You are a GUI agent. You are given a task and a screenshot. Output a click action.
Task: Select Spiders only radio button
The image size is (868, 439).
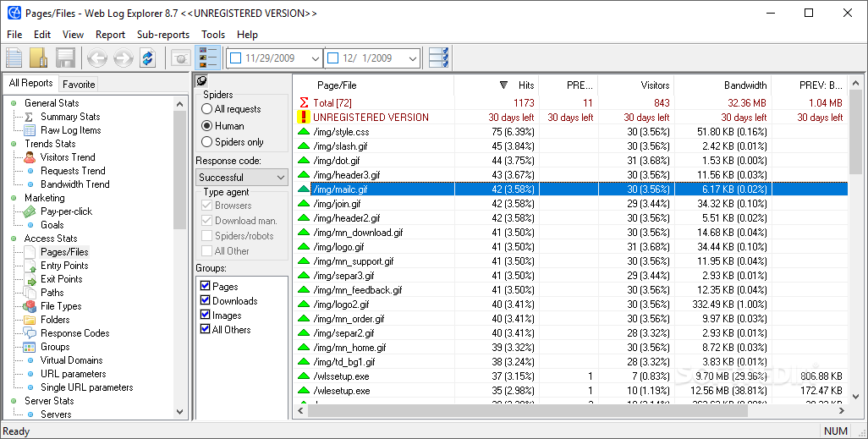(x=207, y=142)
